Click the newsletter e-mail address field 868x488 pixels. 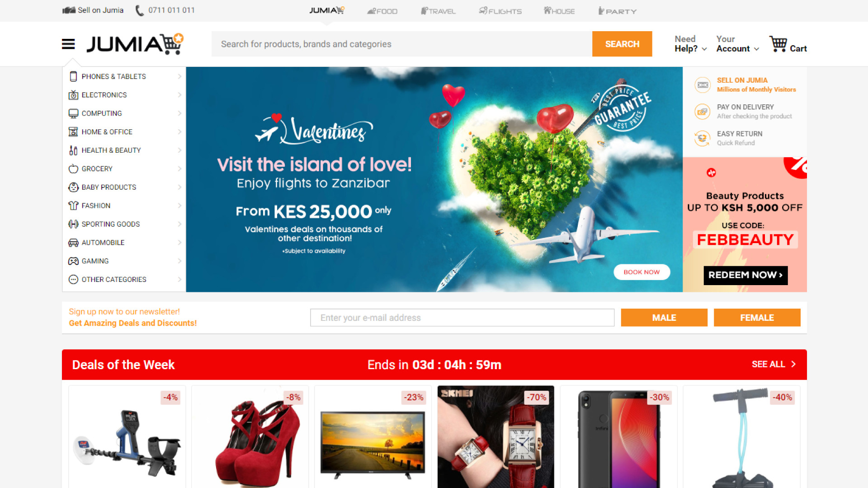point(462,318)
